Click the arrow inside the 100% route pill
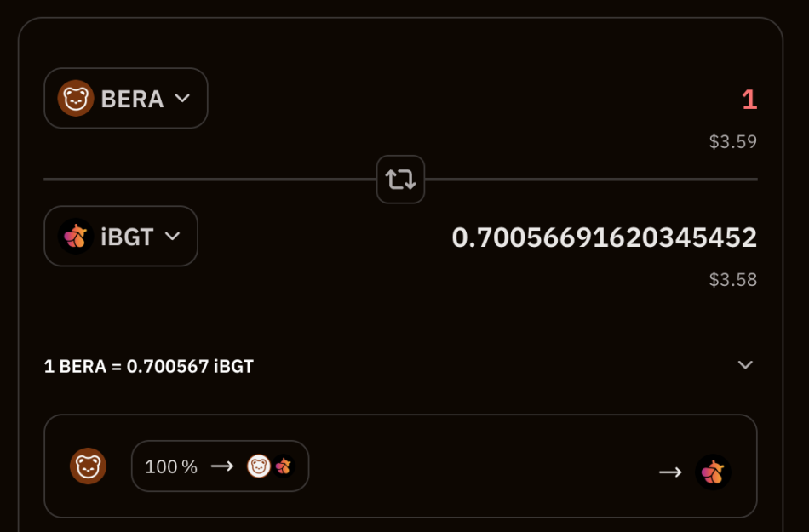 point(222,466)
